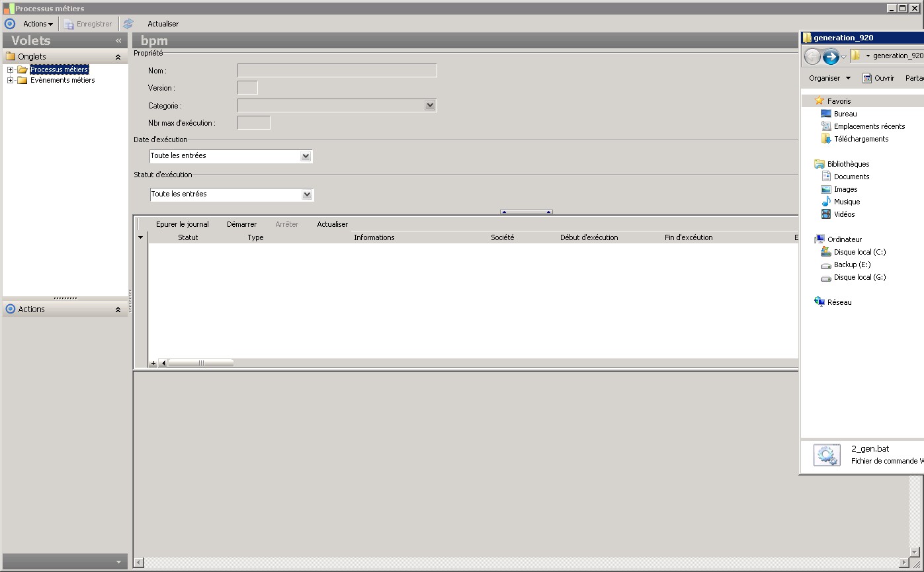924x572 pixels.
Task: Select Bibliothèques in Explorer navigation pane
Action: click(x=848, y=164)
